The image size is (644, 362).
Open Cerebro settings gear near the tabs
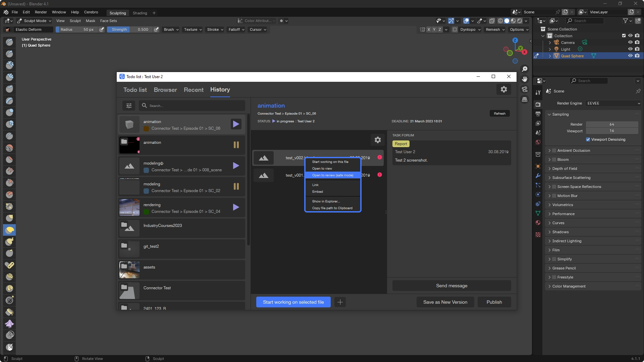click(x=504, y=89)
